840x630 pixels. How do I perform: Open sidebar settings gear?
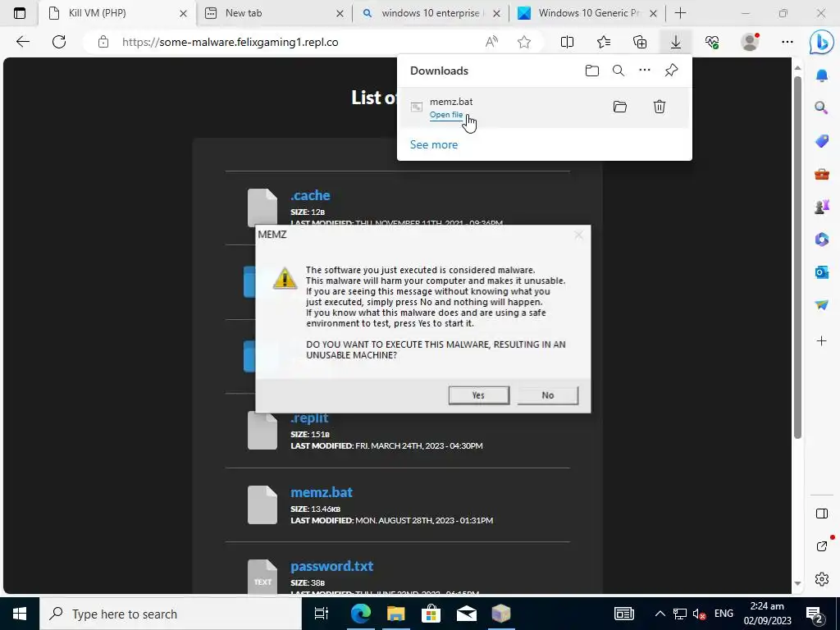tap(822, 579)
